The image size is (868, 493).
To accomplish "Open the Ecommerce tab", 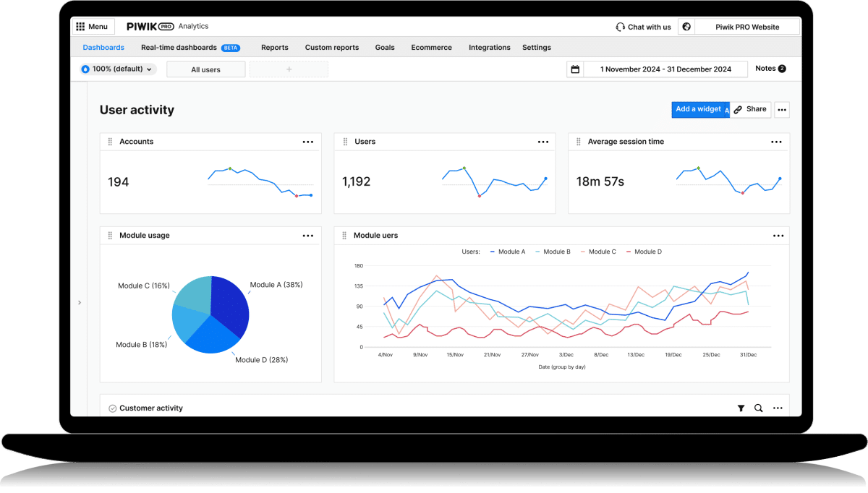I will pyautogui.click(x=431, y=48).
